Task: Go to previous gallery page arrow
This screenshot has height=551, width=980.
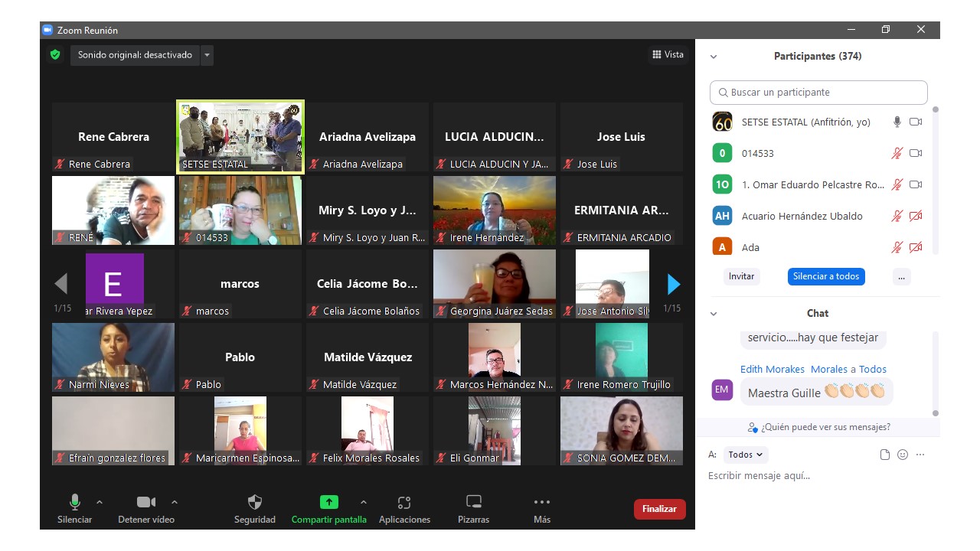Action: point(61,285)
